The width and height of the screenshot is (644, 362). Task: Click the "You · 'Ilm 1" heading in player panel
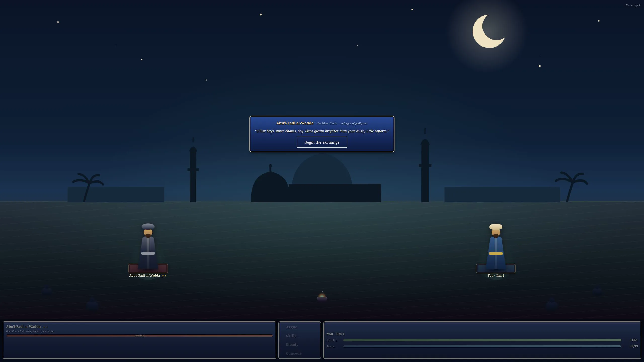pos(335,334)
